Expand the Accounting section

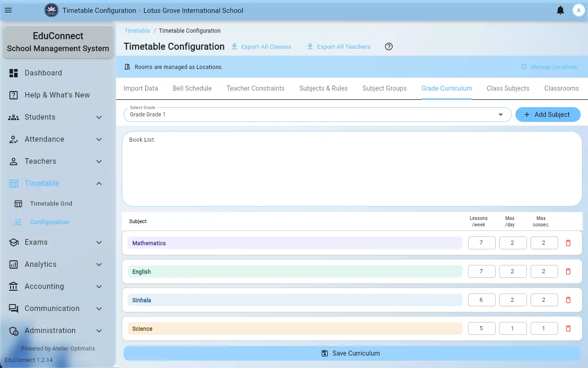(x=58, y=286)
